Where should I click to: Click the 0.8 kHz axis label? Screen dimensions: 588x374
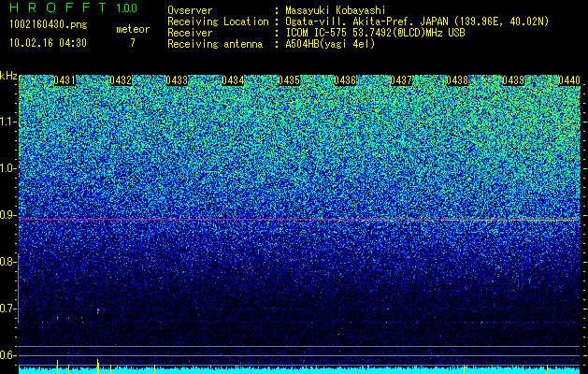[x=8, y=262]
